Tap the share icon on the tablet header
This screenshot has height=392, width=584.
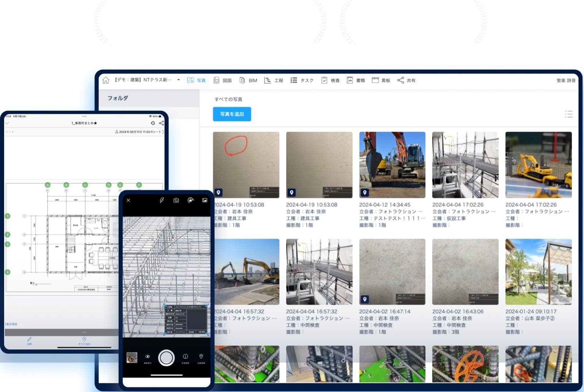point(161,123)
